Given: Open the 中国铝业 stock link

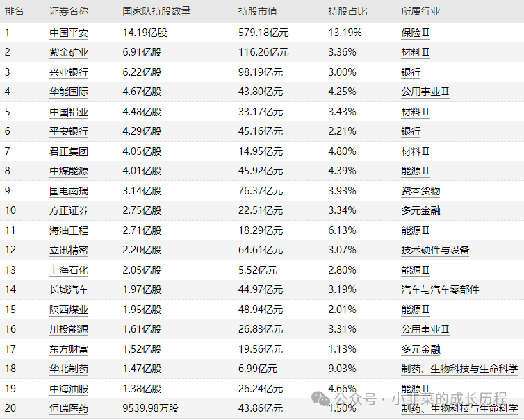Looking at the screenshot, I should click(69, 112).
